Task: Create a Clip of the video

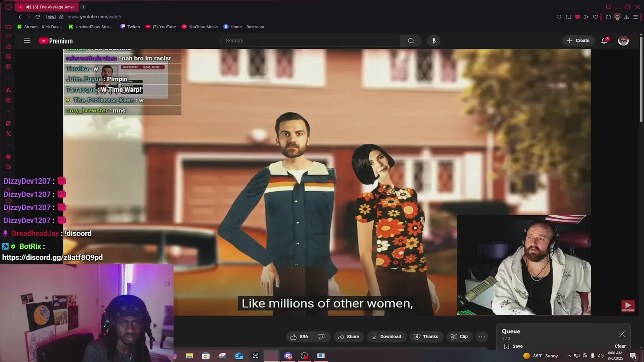Action: click(459, 337)
